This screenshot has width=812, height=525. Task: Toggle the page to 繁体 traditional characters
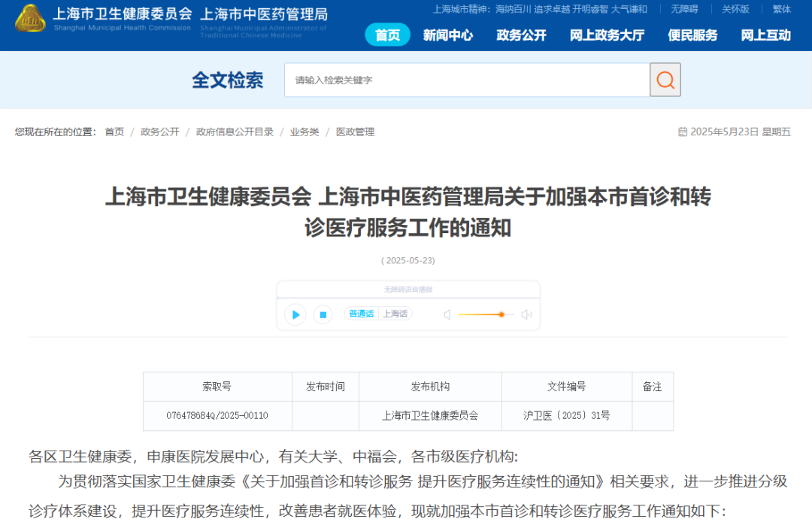tap(781, 9)
